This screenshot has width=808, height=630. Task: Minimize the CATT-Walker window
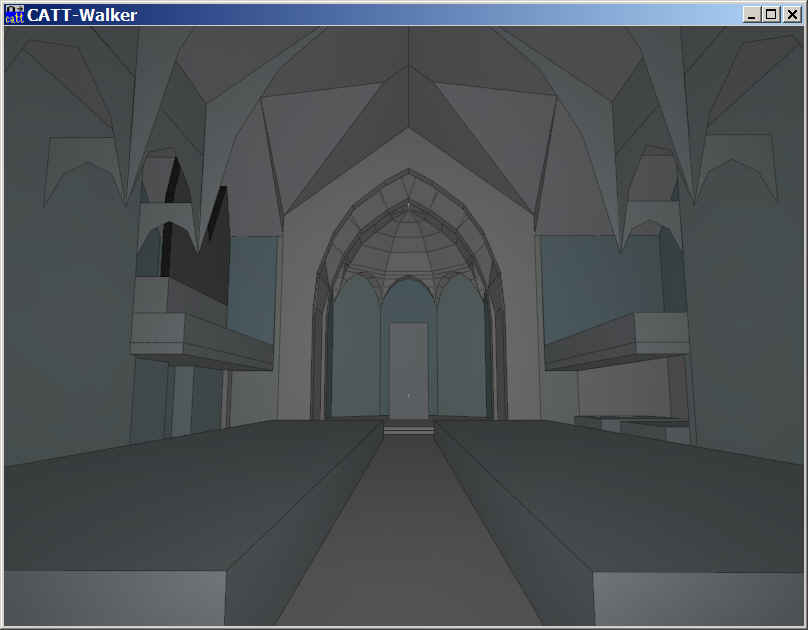coord(751,14)
